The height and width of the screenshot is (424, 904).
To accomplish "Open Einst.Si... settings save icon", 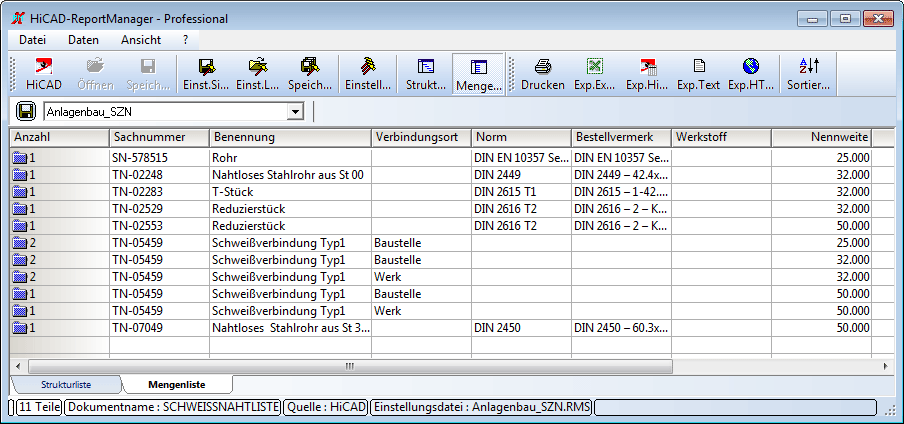I will 205,66.
